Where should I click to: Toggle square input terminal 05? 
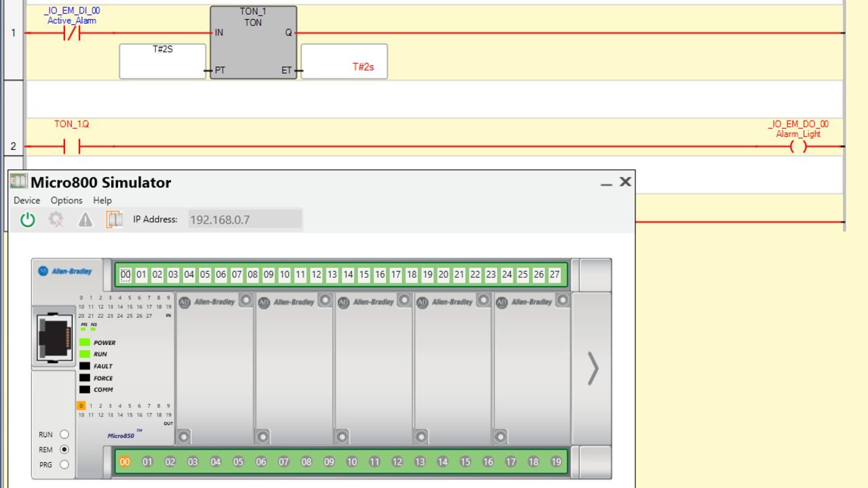click(x=205, y=274)
